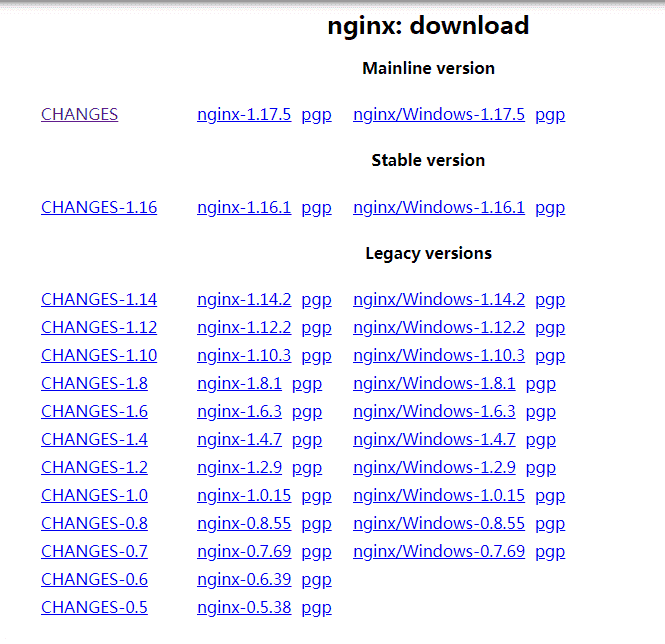The width and height of the screenshot is (665, 644).
Task: Open pgp signature for nginx-1.10.3
Action: [x=316, y=356]
